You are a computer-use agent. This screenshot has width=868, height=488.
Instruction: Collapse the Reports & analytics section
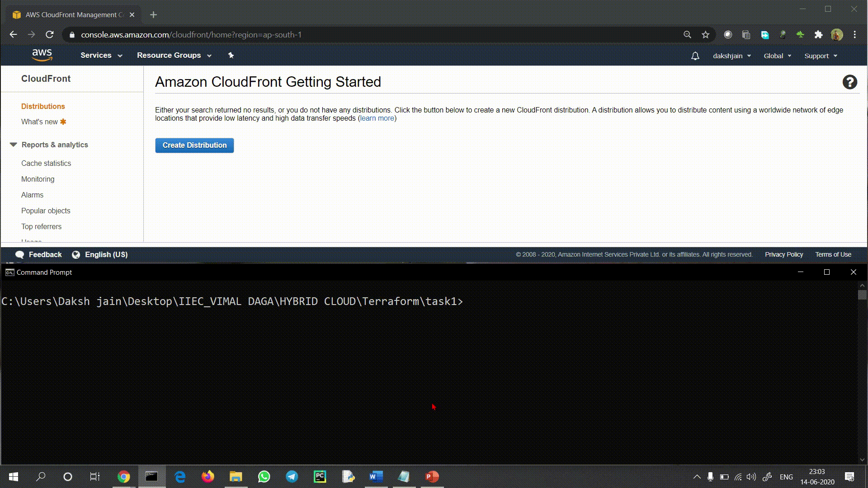pos(13,145)
